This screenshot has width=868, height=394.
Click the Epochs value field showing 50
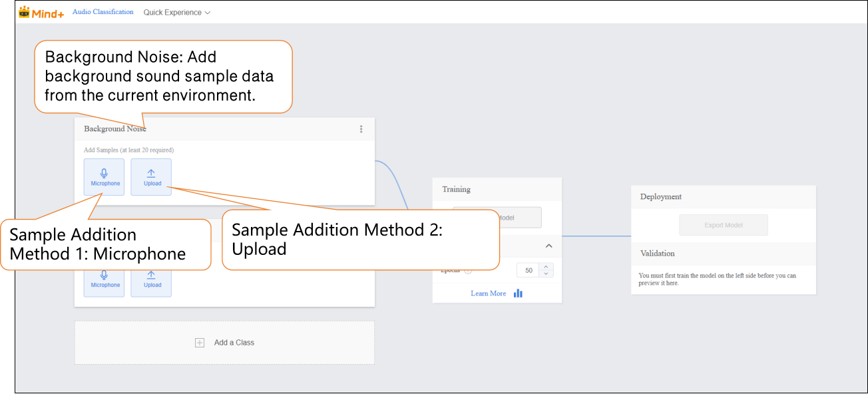coord(529,270)
